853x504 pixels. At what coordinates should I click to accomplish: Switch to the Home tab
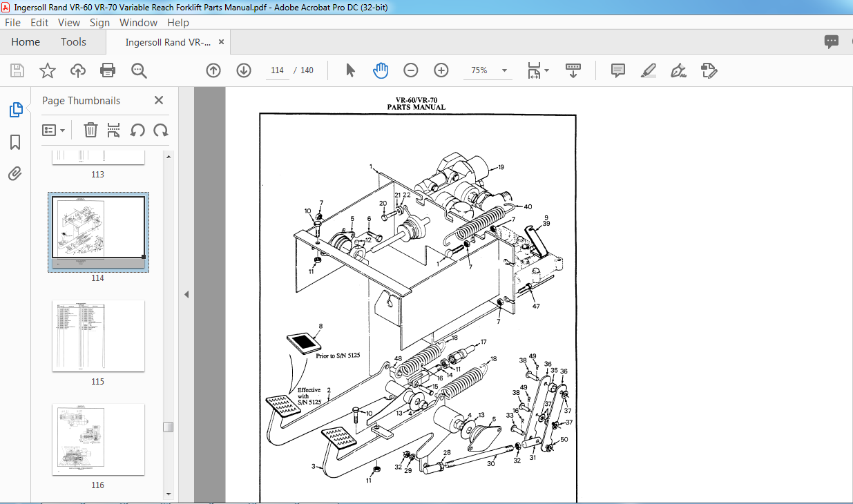pyautogui.click(x=26, y=42)
